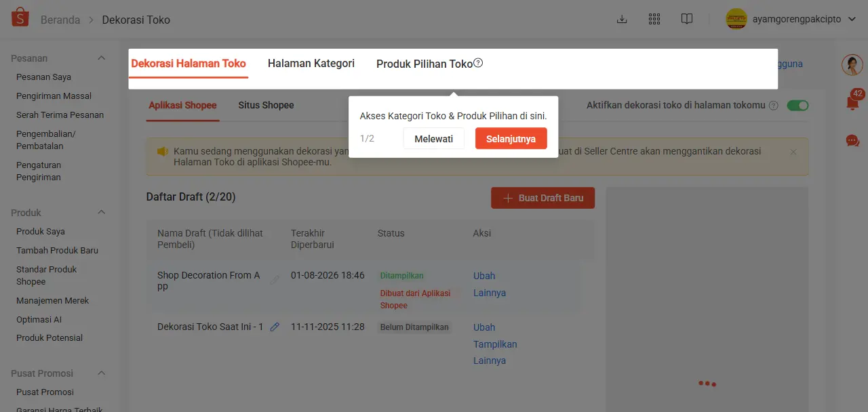
Task: Open the download icon in header
Action: (622, 19)
